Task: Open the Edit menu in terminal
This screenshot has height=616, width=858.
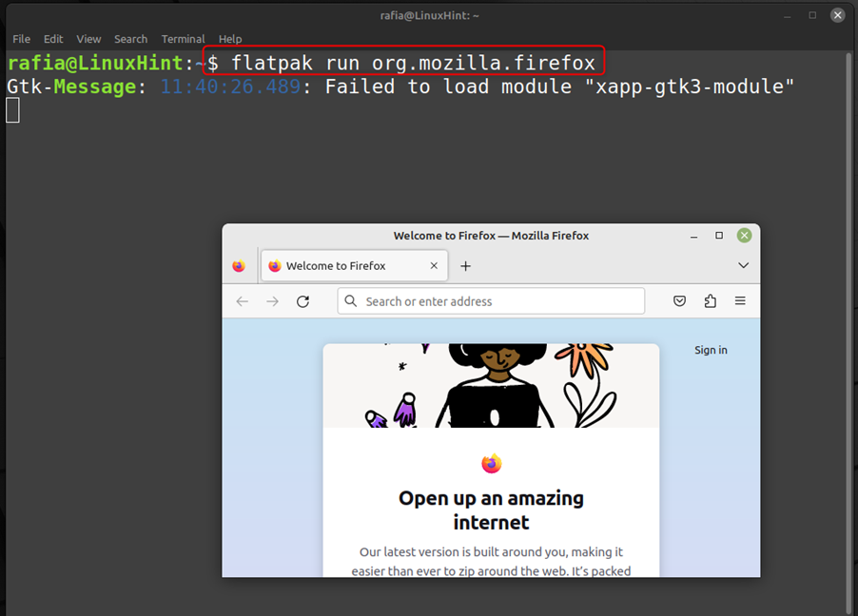Action: [53, 39]
